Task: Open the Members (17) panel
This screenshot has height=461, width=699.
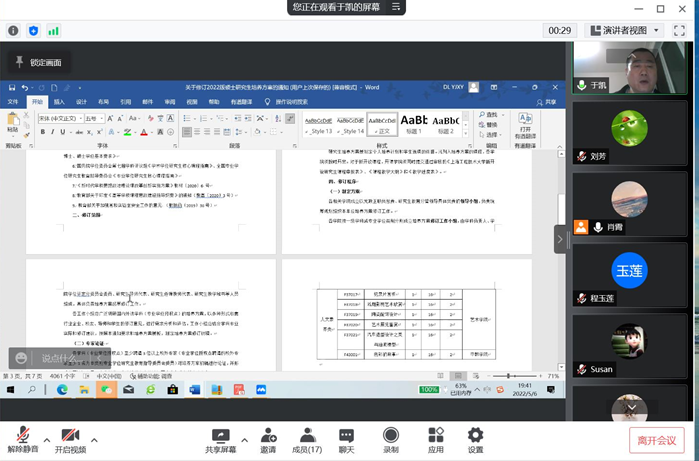Action: [306, 440]
